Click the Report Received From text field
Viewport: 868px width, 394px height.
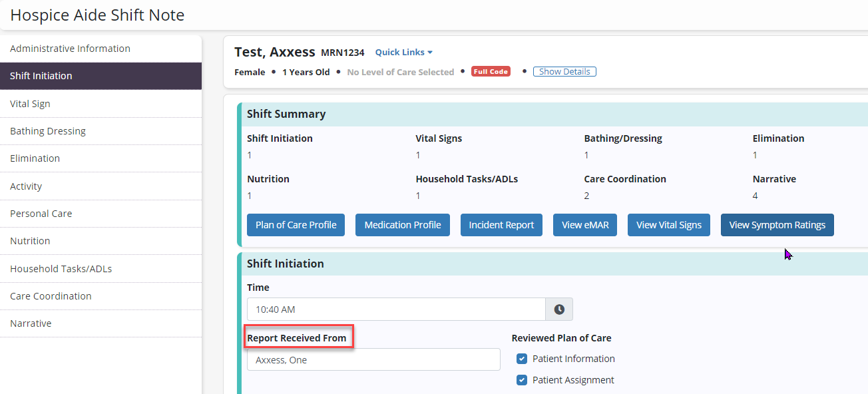(373, 360)
